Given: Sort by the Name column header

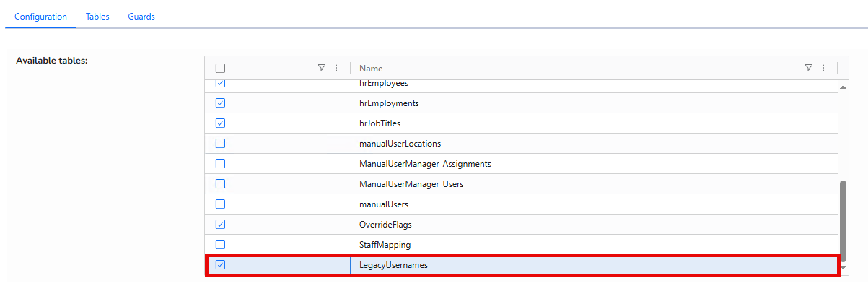Looking at the screenshot, I should tap(371, 69).
